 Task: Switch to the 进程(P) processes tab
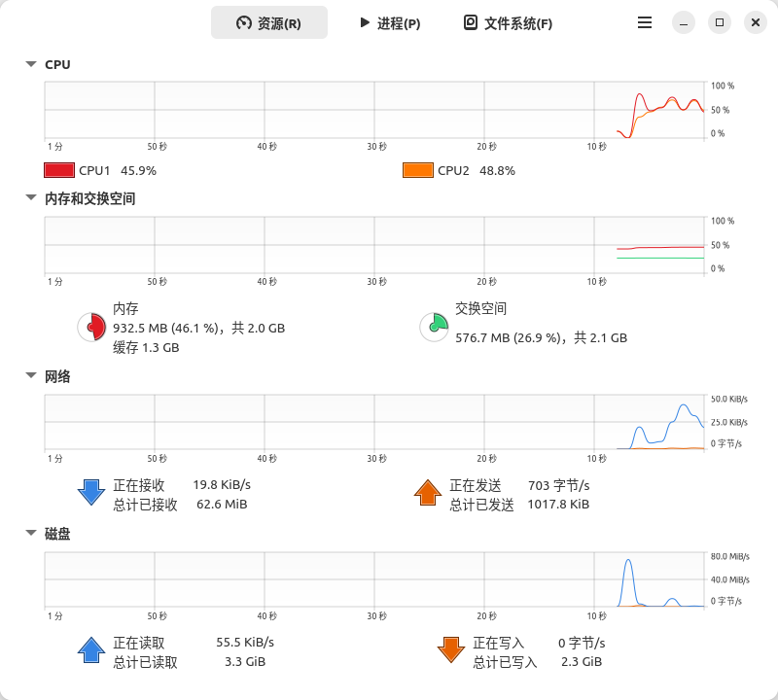point(389,22)
